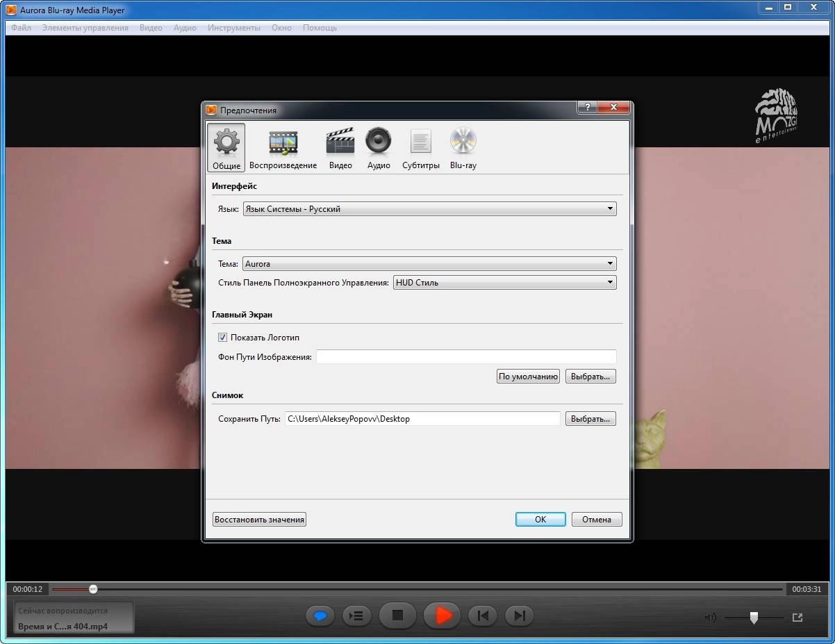Click the Восстановить значения button
The image size is (835, 644).
[259, 520]
